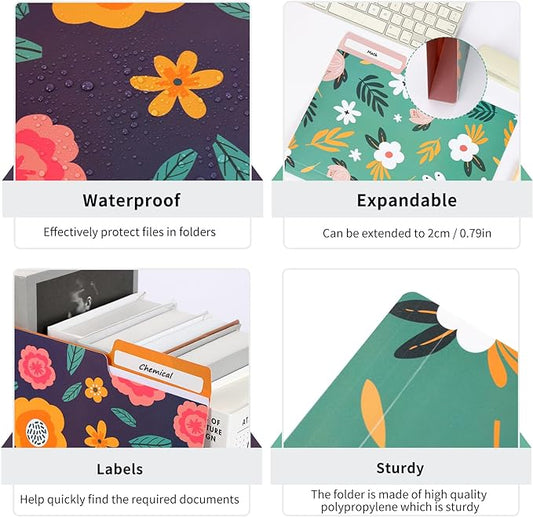Select the green folder corner close-up image
Viewport: 533px width, 517px height.
pyautogui.click(x=401, y=358)
